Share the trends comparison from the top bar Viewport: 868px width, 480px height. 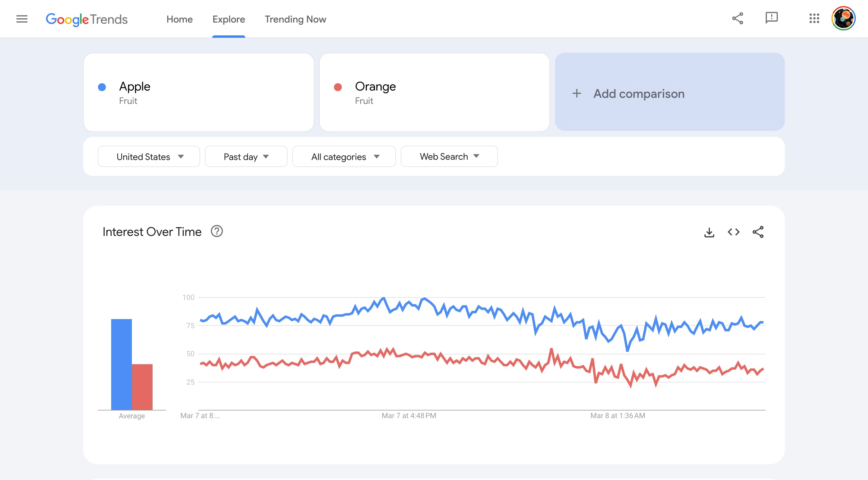point(737,19)
